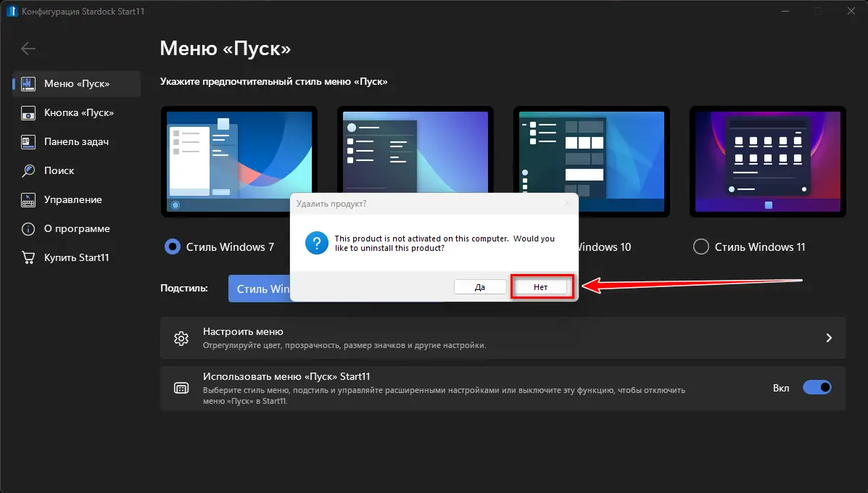Select the Управление sidebar icon
The image size is (868, 493).
[28, 199]
